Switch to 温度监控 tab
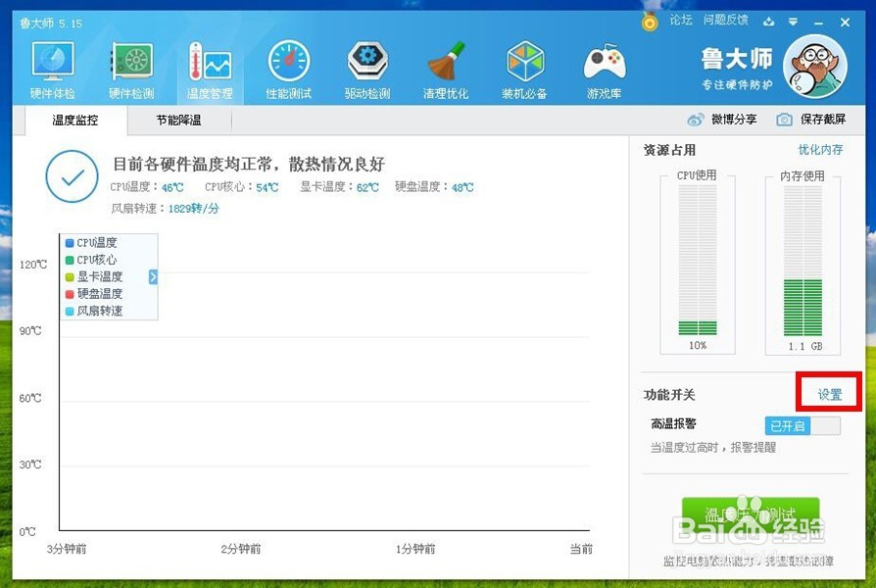The height and width of the screenshot is (588, 876). tap(74, 121)
